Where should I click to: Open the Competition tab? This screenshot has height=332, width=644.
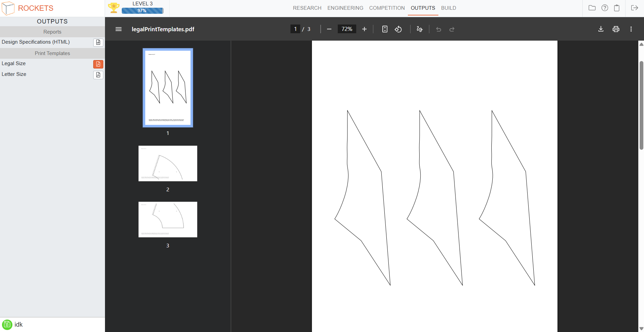pos(387,8)
